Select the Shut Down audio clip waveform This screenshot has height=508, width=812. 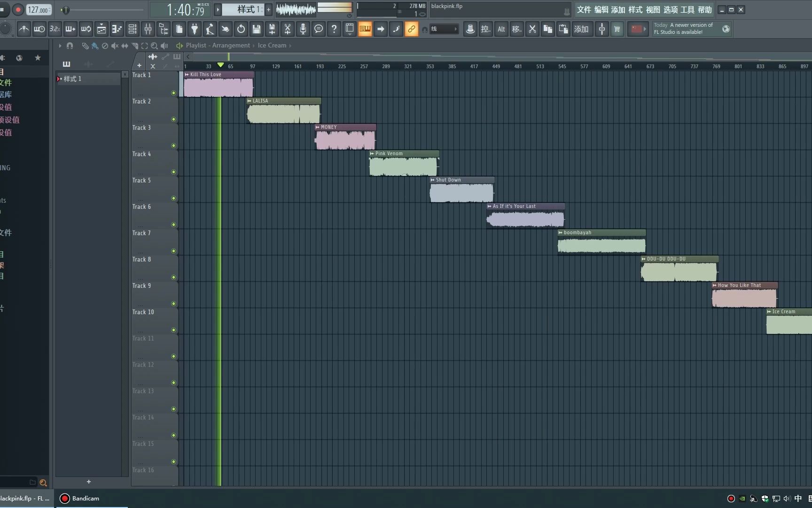(x=462, y=193)
